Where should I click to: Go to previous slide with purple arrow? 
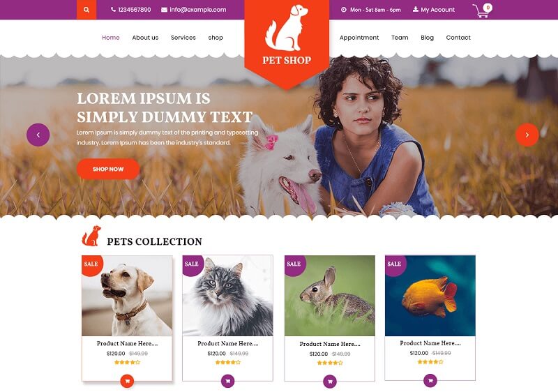(x=38, y=135)
